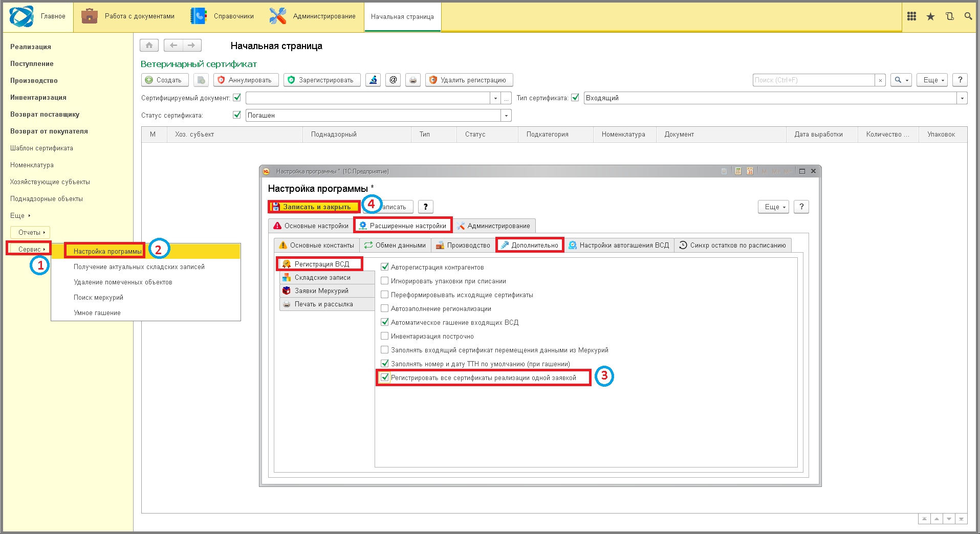Click the Сертифицируемый документ input field
980x534 pixels.
tap(367, 98)
